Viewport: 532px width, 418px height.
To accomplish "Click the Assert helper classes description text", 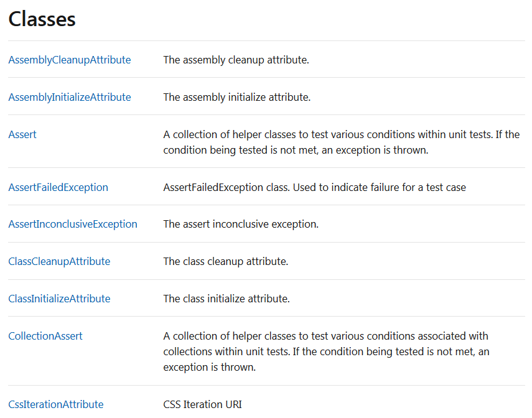I will coord(342,142).
